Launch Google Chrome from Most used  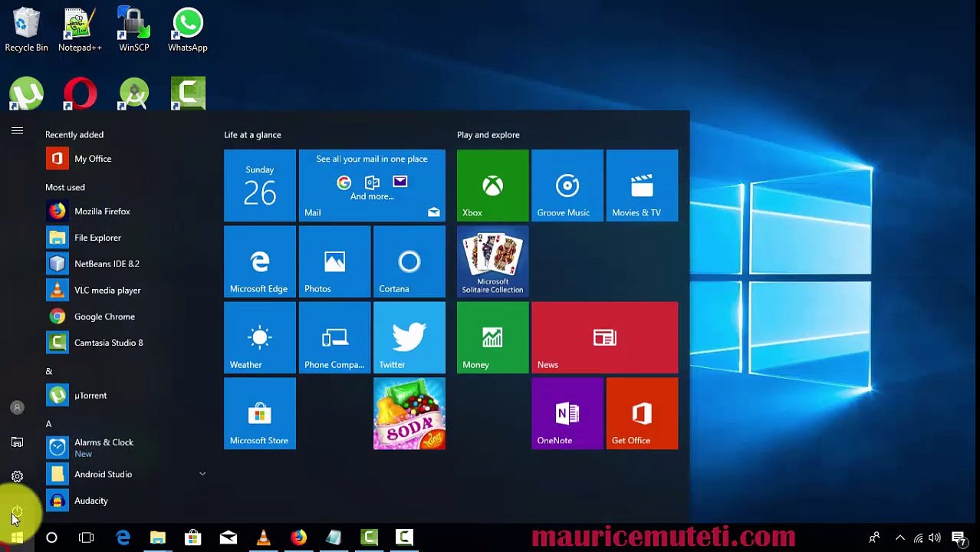click(127, 317)
